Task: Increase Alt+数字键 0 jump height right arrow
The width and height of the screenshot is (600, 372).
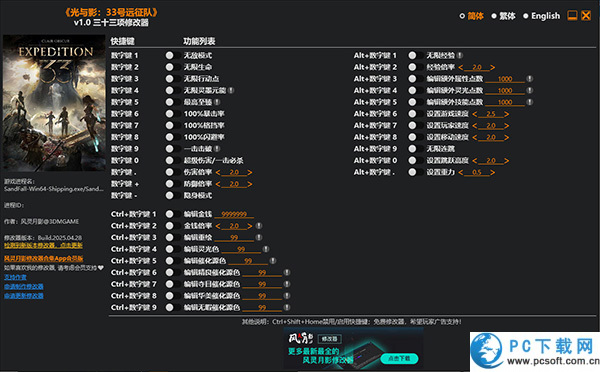Action: pyautogui.click(x=507, y=161)
